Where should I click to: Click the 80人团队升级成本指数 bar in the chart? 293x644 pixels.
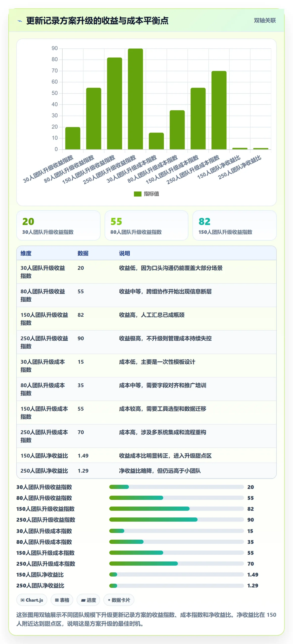(177, 130)
